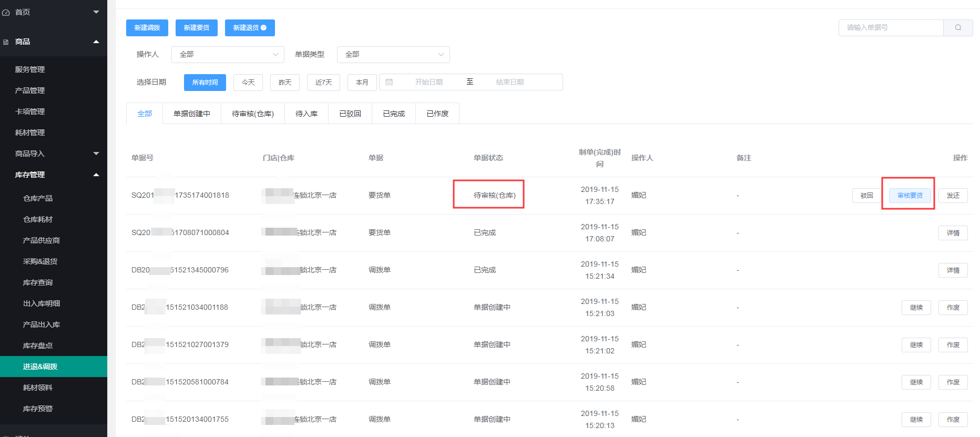Click 详情 for the 15:21:34 order
This screenshot has height=437, width=980.
pos(953,270)
